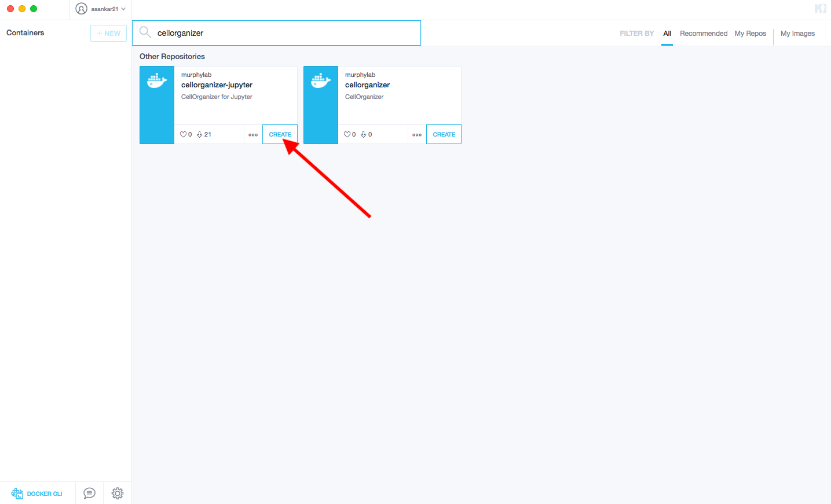
Task: Click the download count icon on cellorganizer card
Action: tap(364, 134)
